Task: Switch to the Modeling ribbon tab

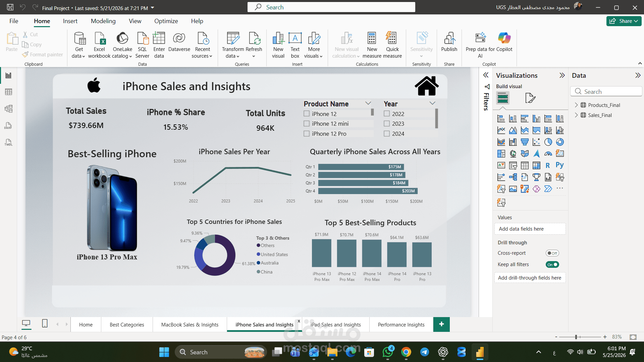Action: pyautogui.click(x=103, y=21)
